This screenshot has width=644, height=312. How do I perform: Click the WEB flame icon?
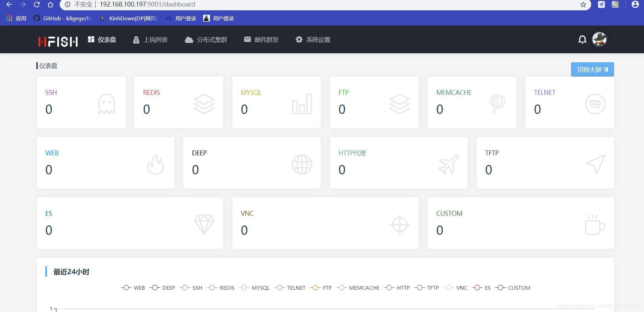click(156, 164)
